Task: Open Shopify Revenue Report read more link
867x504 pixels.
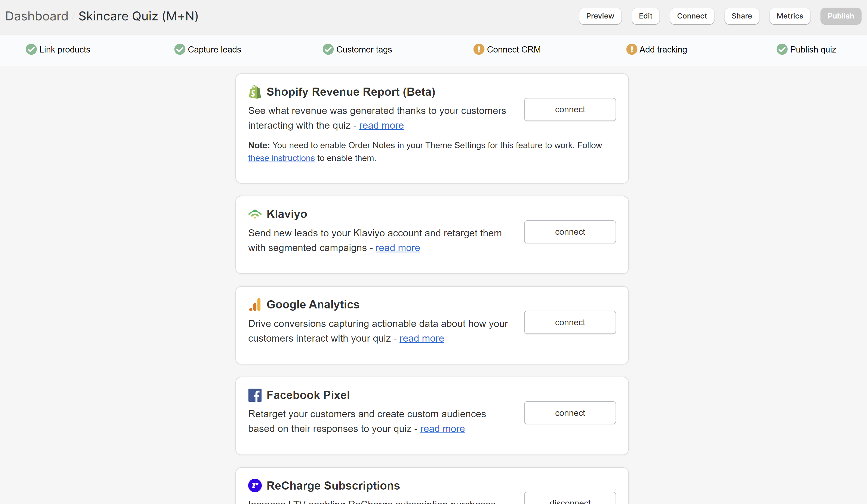Action: (x=381, y=125)
